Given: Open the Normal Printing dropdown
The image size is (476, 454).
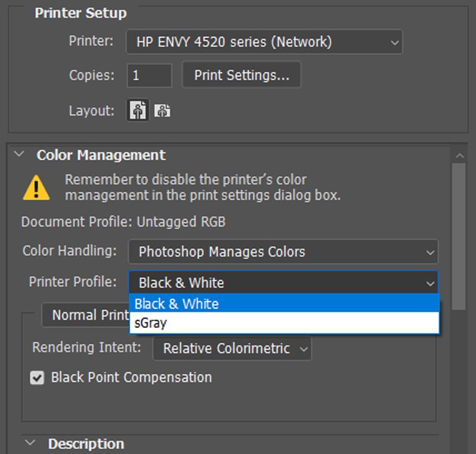Looking at the screenshot, I should [x=86, y=315].
